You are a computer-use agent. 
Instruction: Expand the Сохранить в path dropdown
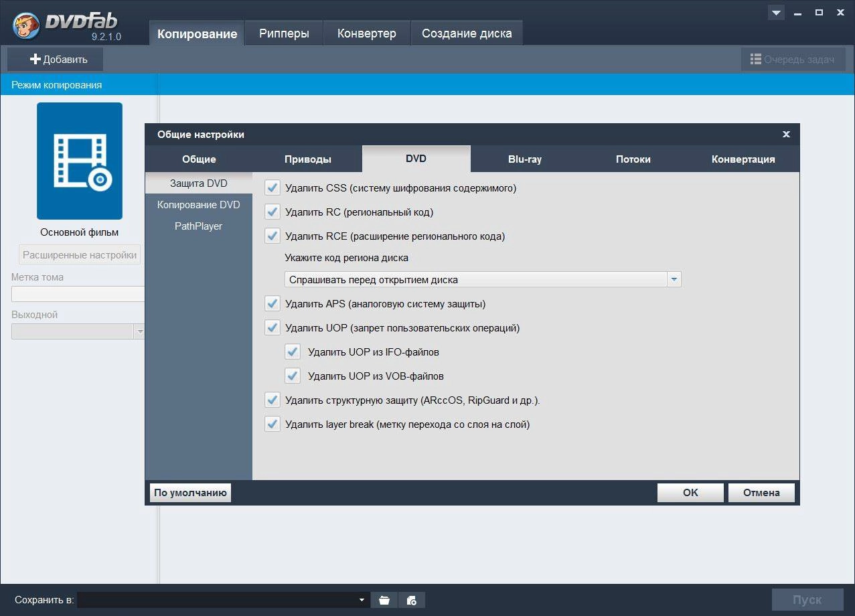point(362,600)
